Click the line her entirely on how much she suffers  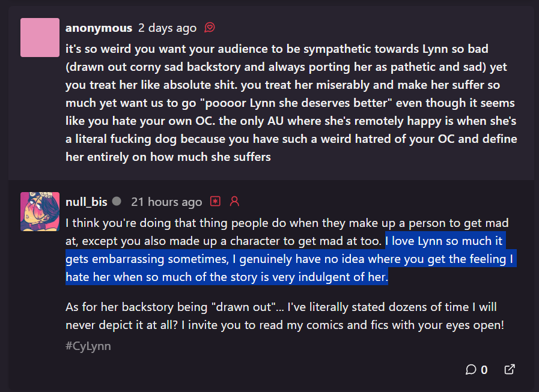click(x=168, y=157)
